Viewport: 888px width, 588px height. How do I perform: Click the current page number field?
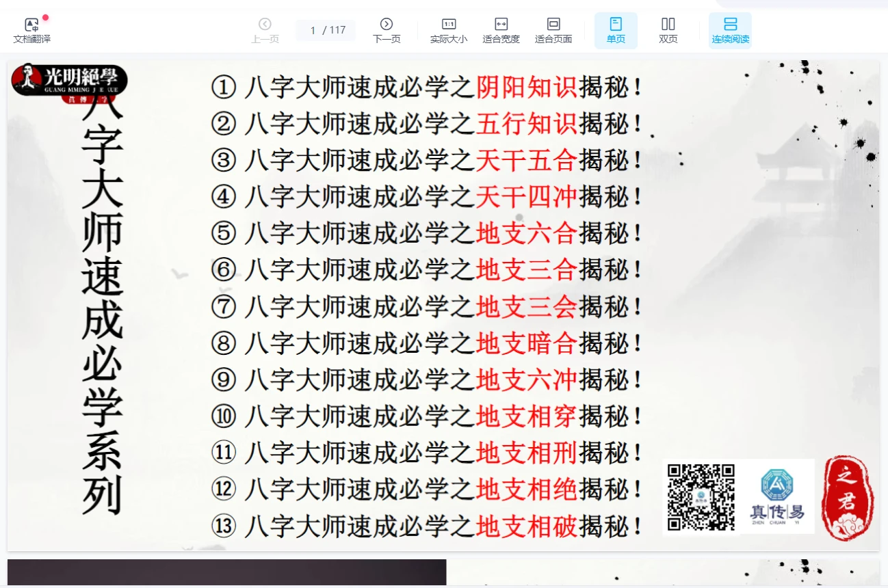(x=313, y=30)
